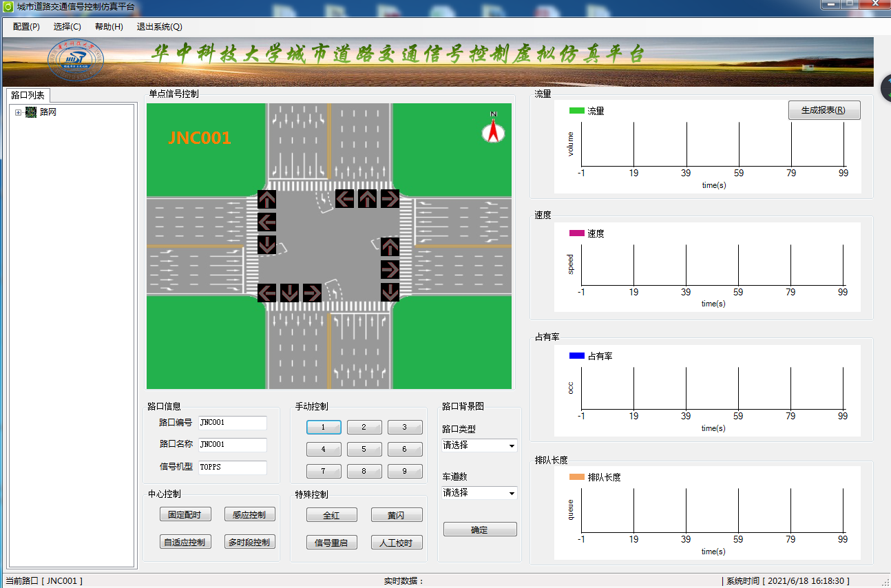The height and width of the screenshot is (588, 891).
Task: Click the right-arrow signal in the east-side signal column
Action: pyautogui.click(x=390, y=269)
